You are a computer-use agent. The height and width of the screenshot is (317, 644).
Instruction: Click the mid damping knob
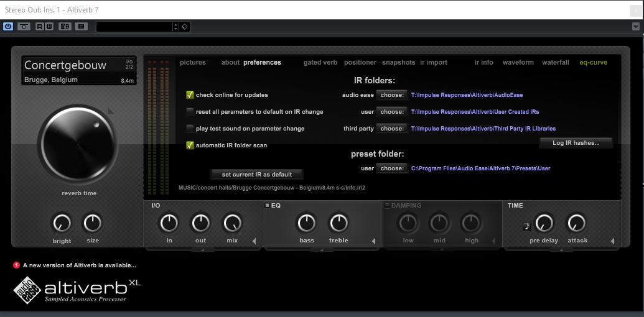pyautogui.click(x=439, y=223)
